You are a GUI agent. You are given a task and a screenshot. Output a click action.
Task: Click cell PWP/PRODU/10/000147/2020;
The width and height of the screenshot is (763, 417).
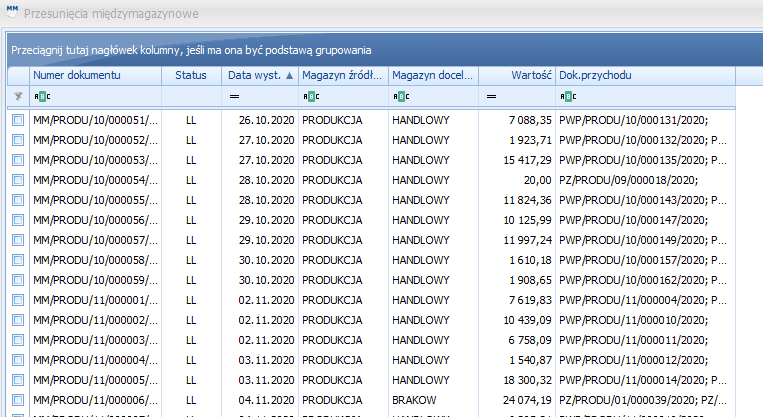[x=645, y=220]
